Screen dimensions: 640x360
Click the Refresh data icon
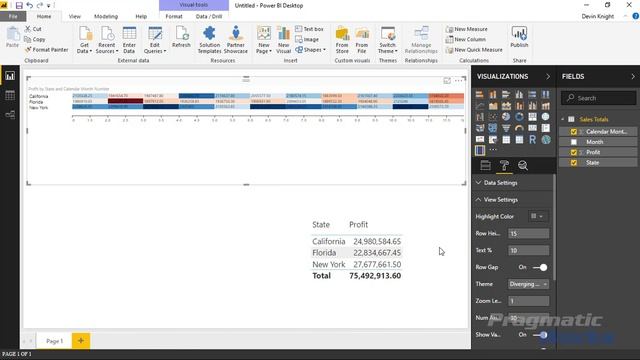181,33
